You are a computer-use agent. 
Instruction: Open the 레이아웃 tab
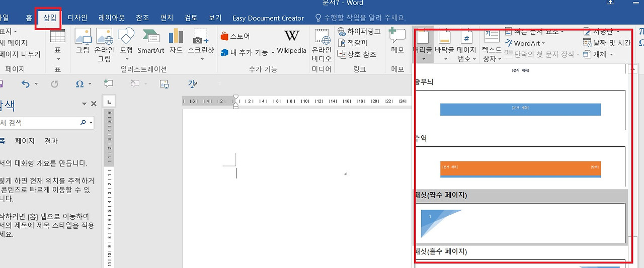click(112, 18)
